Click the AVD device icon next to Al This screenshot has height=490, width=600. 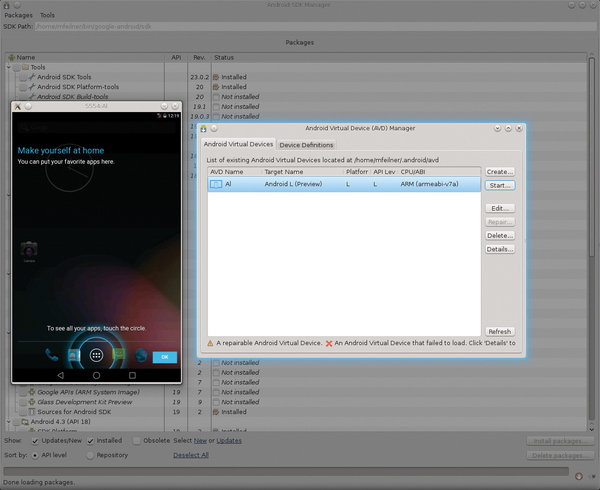(x=216, y=184)
